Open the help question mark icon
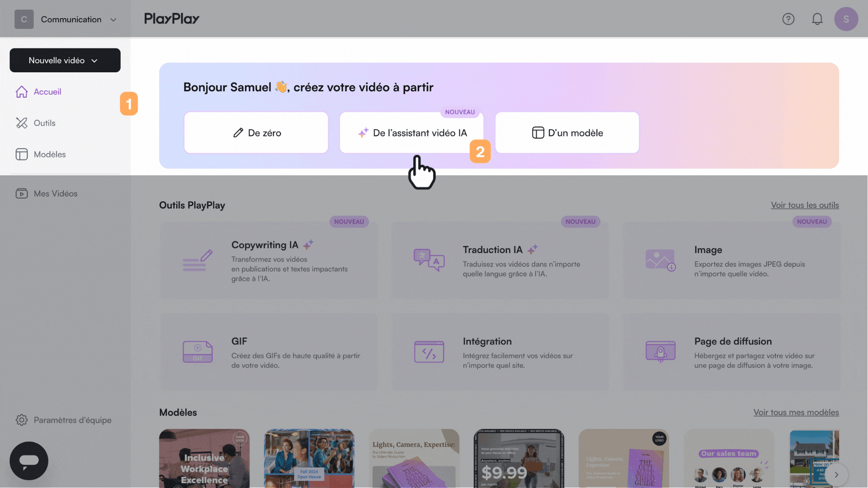Image resolution: width=868 pixels, height=488 pixels. point(788,19)
